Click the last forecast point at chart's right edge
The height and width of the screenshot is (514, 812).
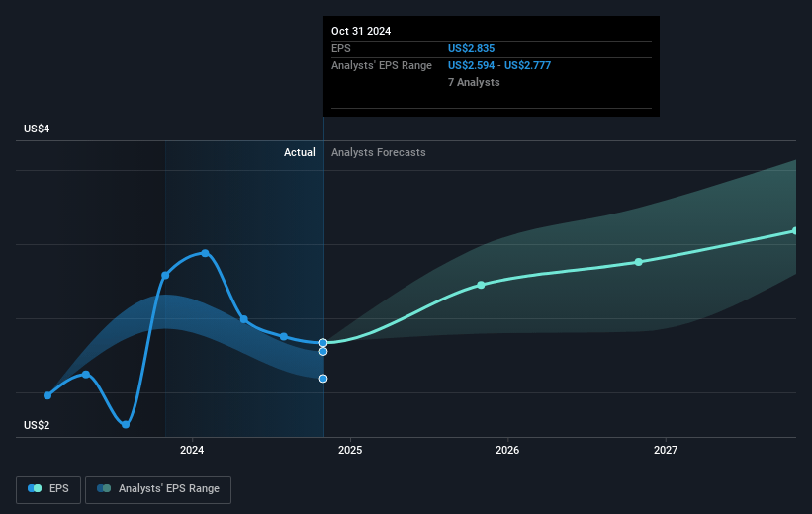795,231
